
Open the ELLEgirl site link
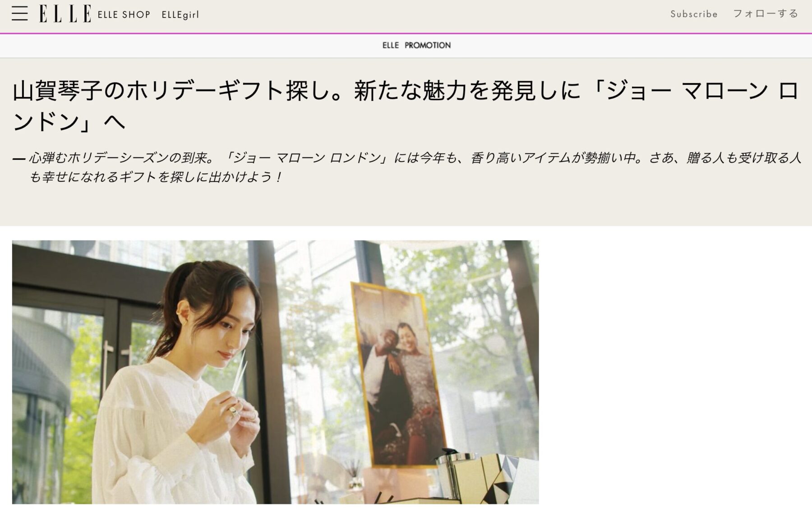pyautogui.click(x=180, y=15)
